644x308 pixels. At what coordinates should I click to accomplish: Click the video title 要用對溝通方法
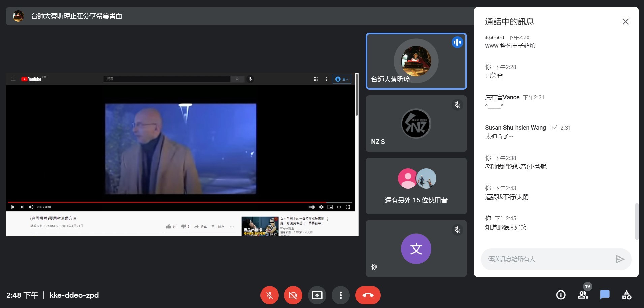[x=53, y=218]
